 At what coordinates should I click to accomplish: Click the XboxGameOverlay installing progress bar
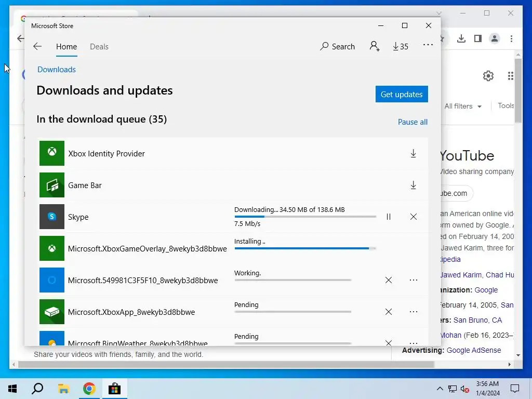[x=305, y=248]
